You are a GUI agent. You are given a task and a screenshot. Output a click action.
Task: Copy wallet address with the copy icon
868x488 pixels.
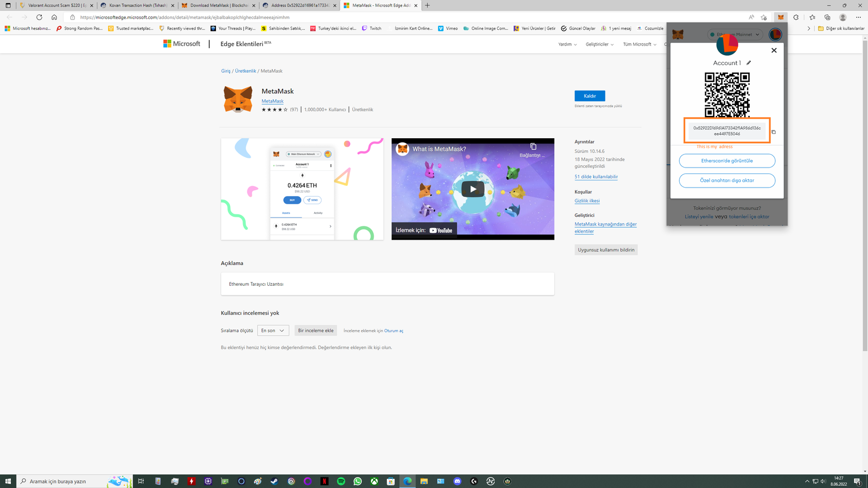[x=774, y=132]
